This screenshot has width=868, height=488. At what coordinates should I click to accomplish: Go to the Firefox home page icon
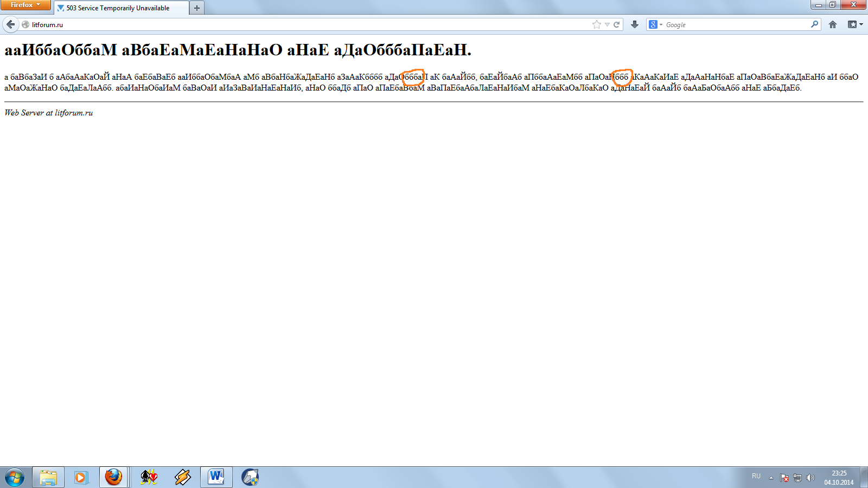click(x=833, y=24)
